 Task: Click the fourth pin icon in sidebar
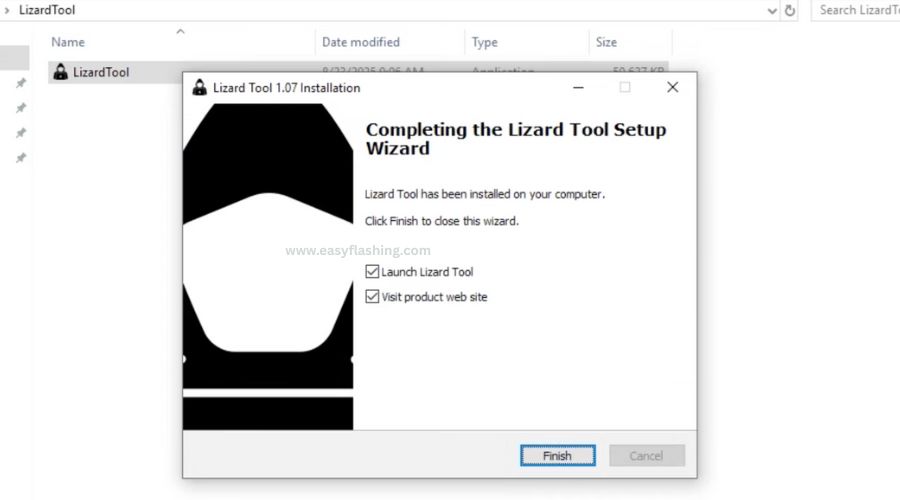[x=21, y=158]
